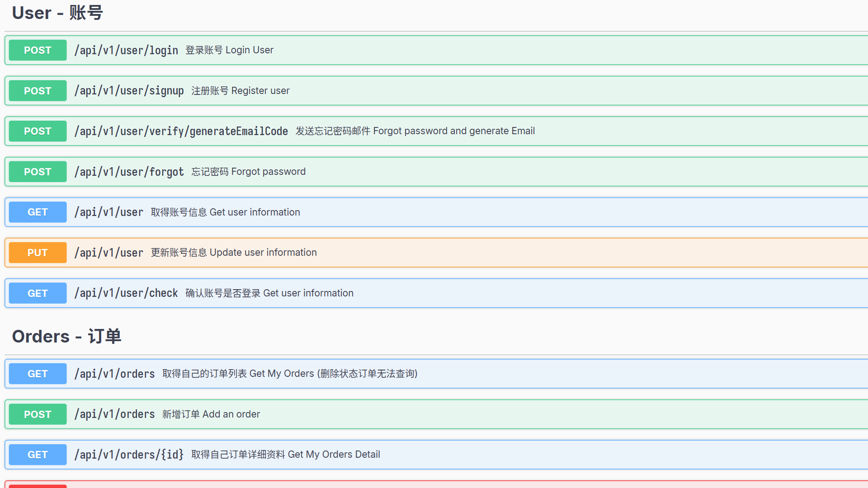Open the POST /api/v1/orders operation row
This screenshot has height=488, width=868.
point(407,414)
